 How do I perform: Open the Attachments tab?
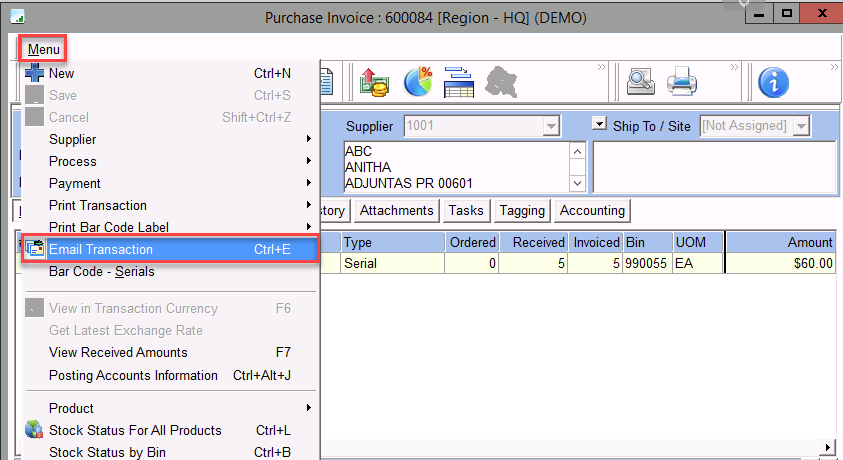[397, 210]
